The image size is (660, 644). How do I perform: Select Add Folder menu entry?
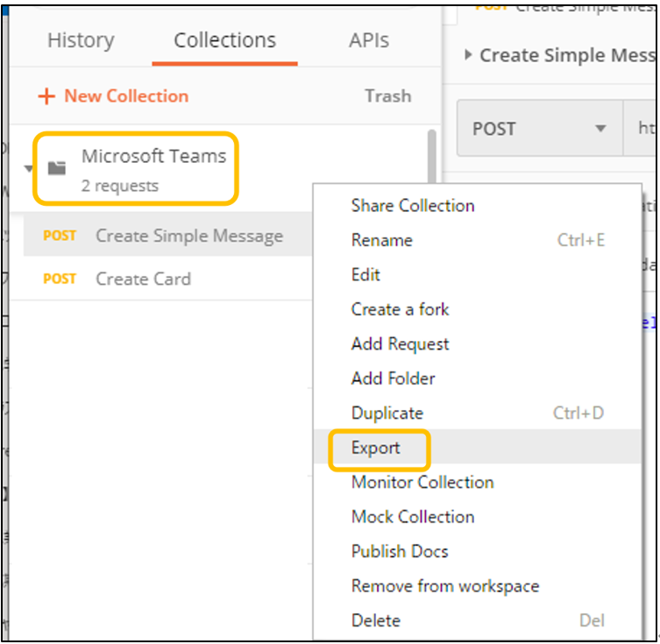[478, 379]
